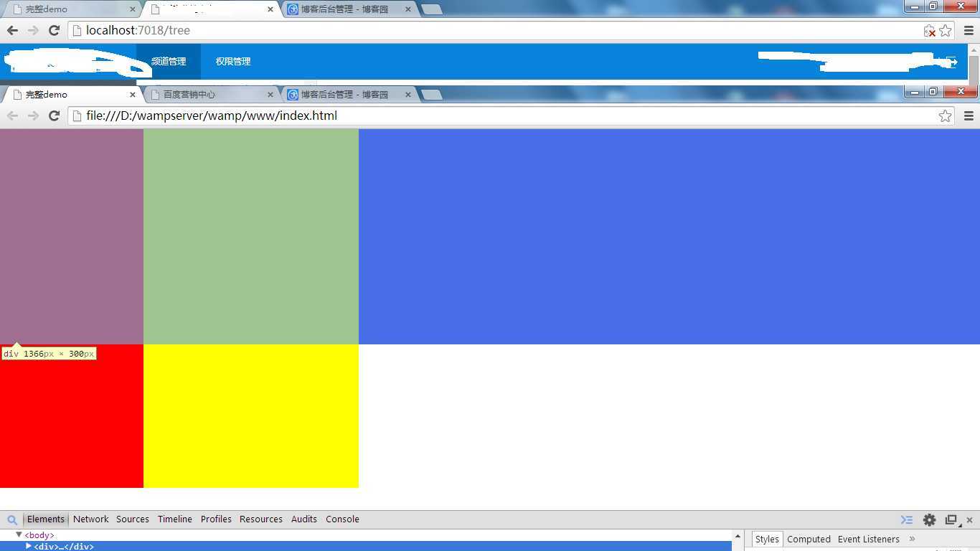
Task: Select DevTools Elements panel
Action: [x=46, y=519]
